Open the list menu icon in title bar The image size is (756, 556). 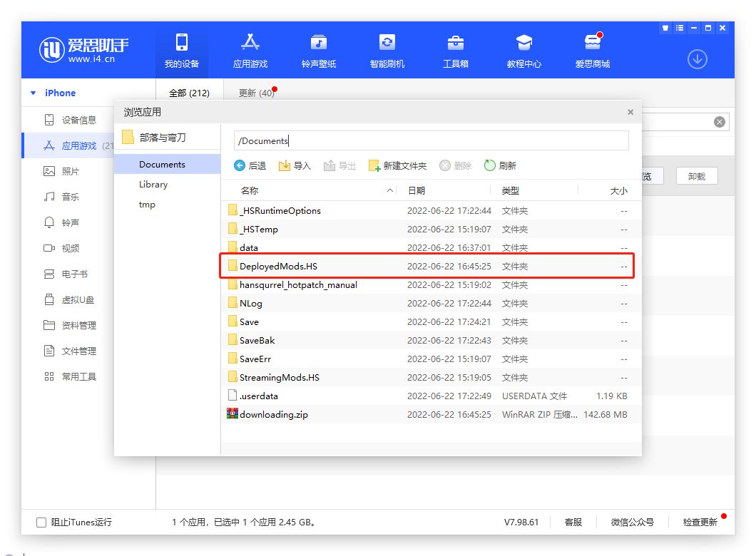pos(680,28)
